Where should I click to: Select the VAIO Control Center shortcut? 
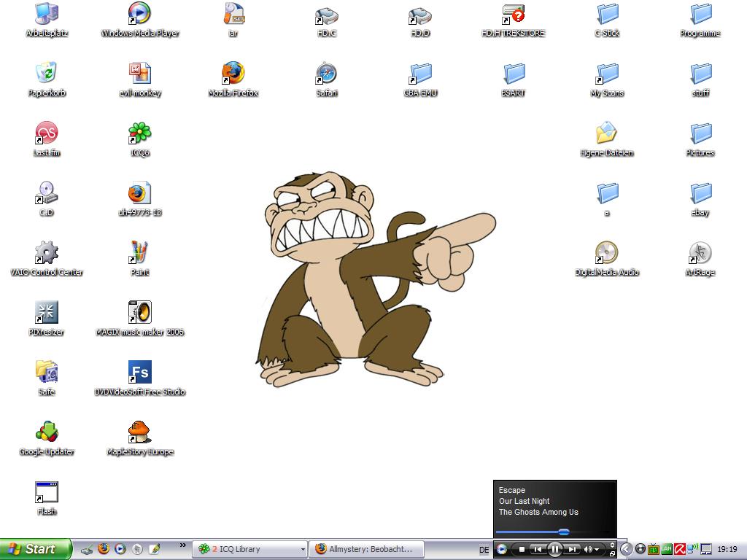click(x=47, y=260)
